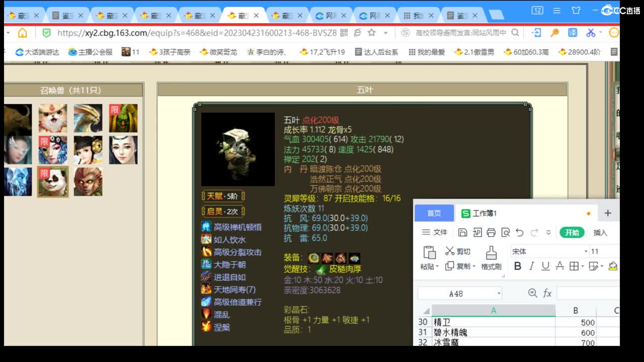Expand WPS quick access toolbar options
644x362 pixels.
click(x=548, y=233)
